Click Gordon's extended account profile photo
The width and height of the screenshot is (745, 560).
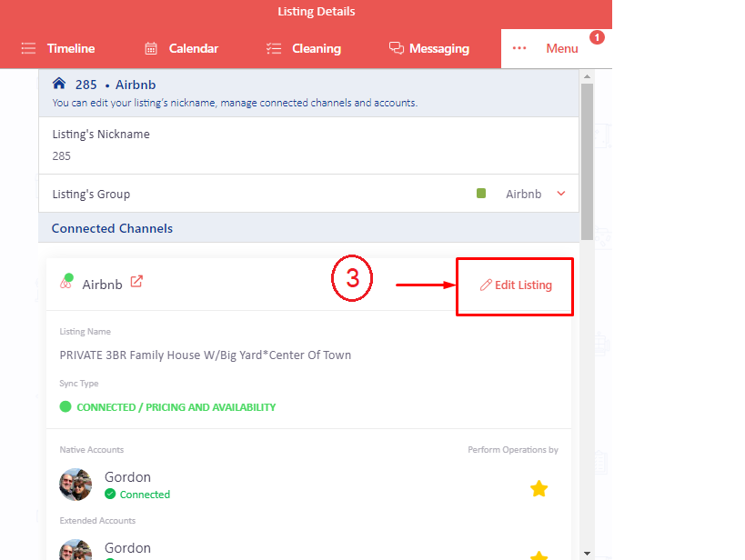[76, 550]
